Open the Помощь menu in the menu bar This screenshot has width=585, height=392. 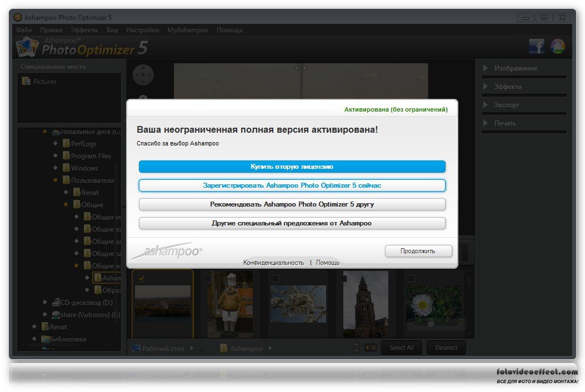(x=230, y=30)
